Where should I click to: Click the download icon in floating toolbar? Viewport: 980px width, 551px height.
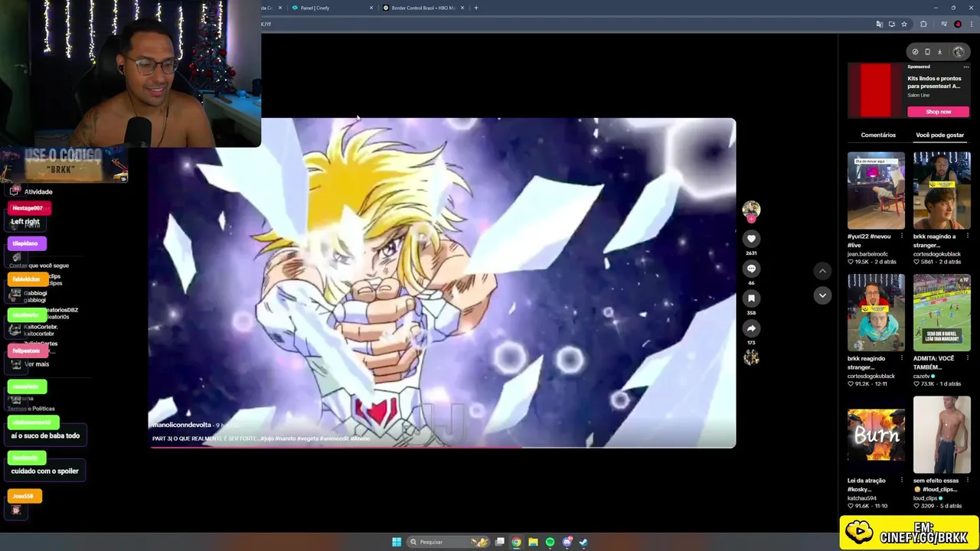[939, 52]
